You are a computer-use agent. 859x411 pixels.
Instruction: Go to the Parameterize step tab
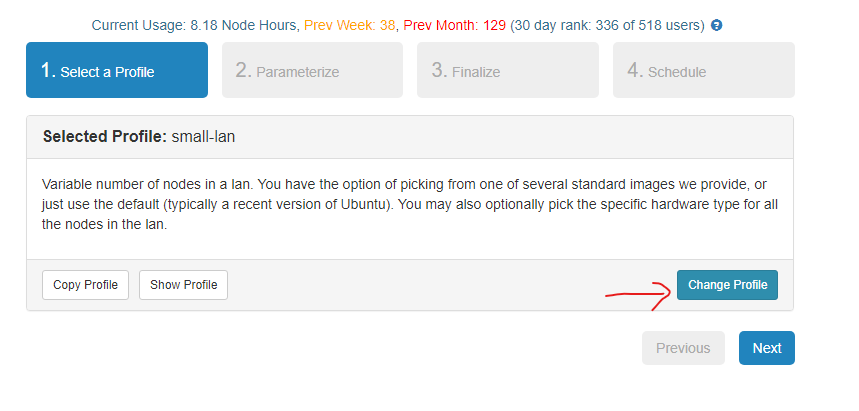click(312, 70)
